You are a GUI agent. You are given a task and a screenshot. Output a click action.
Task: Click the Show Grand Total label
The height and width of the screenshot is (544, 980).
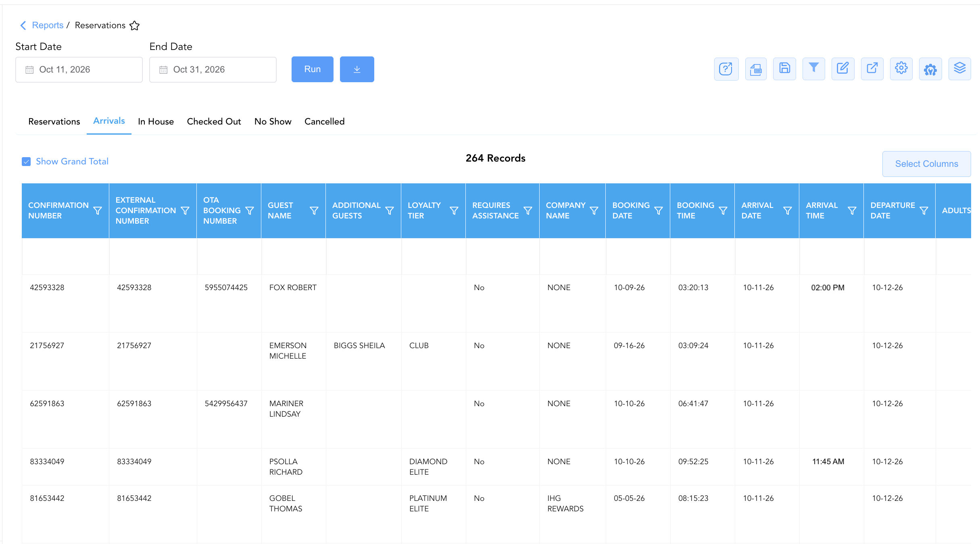[x=72, y=162]
